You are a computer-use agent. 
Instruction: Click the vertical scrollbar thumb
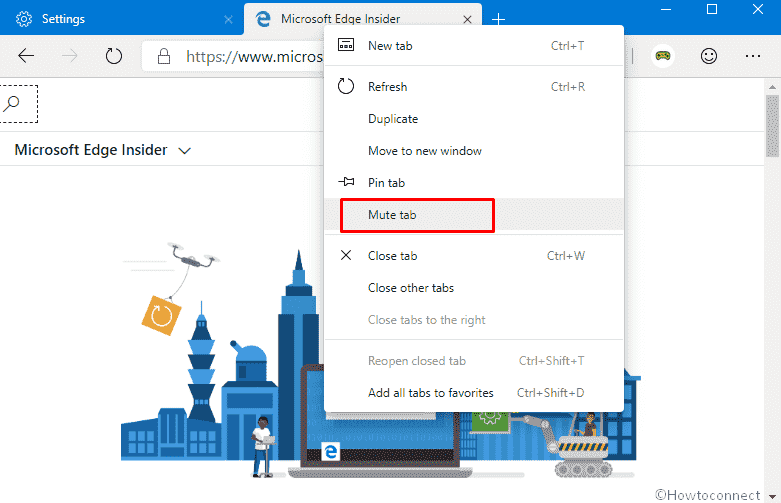[x=772, y=126]
